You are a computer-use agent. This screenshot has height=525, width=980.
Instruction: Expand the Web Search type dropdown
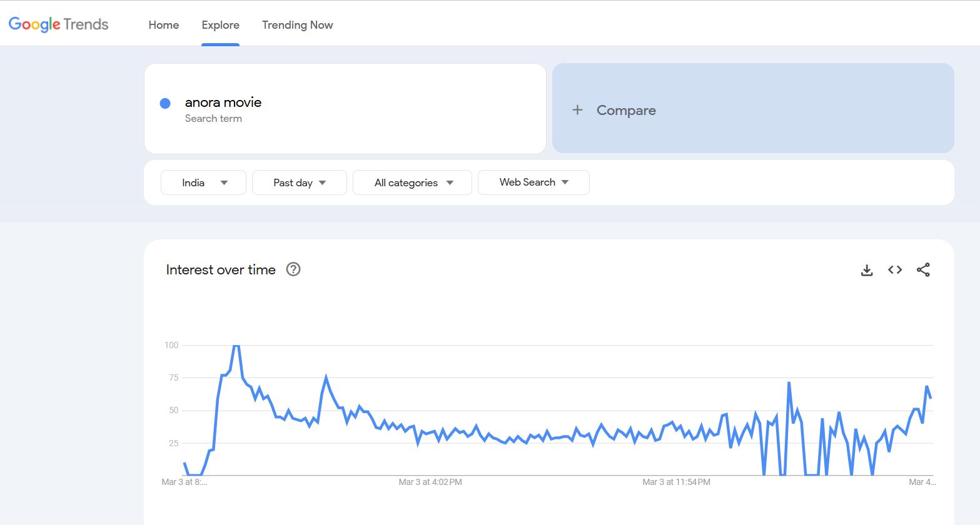tap(533, 182)
